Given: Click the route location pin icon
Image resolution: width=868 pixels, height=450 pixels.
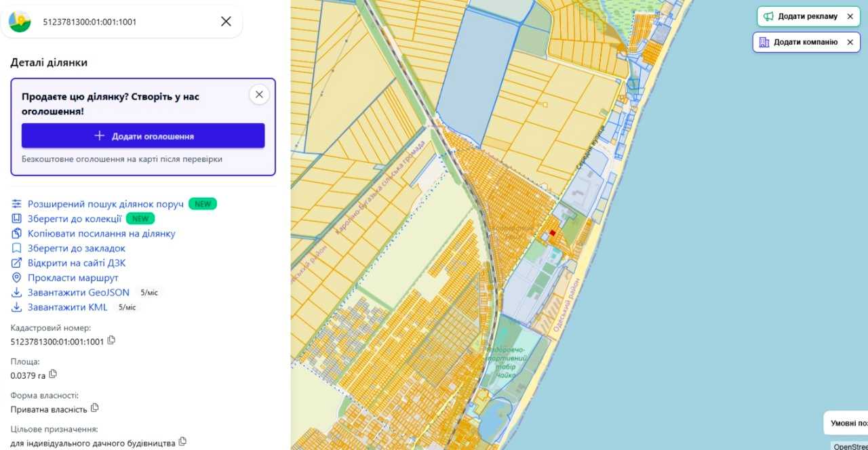Looking at the screenshot, I should pyautogui.click(x=17, y=278).
